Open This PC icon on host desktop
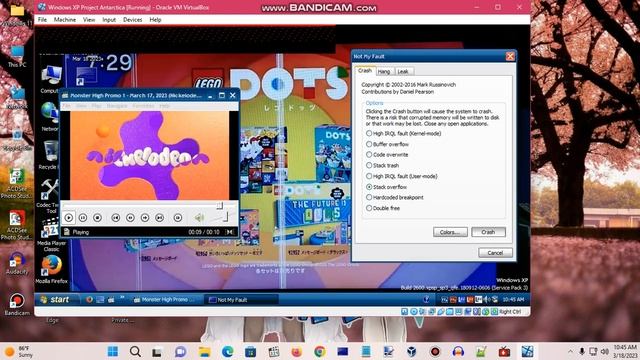The width and height of the screenshot is (640, 360). 17,56
